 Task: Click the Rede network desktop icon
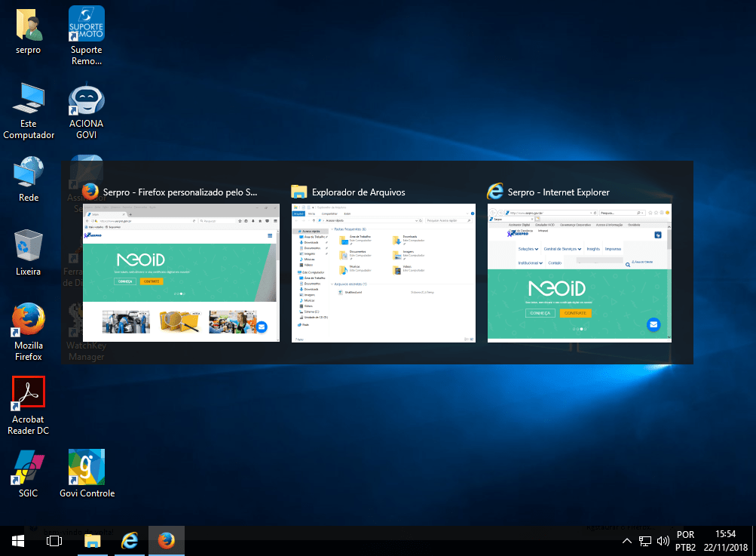pyautogui.click(x=29, y=173)
